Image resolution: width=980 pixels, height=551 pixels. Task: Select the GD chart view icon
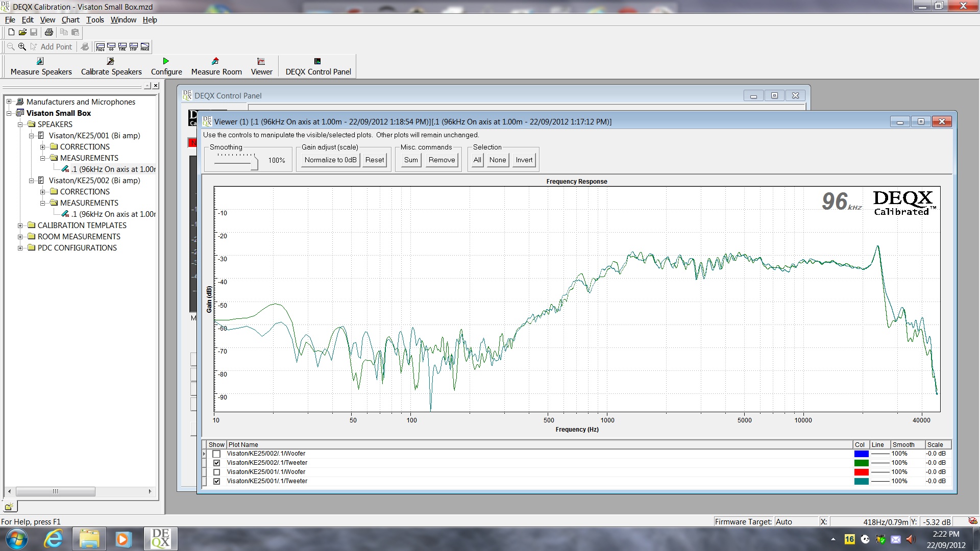(x=111, y=46)
